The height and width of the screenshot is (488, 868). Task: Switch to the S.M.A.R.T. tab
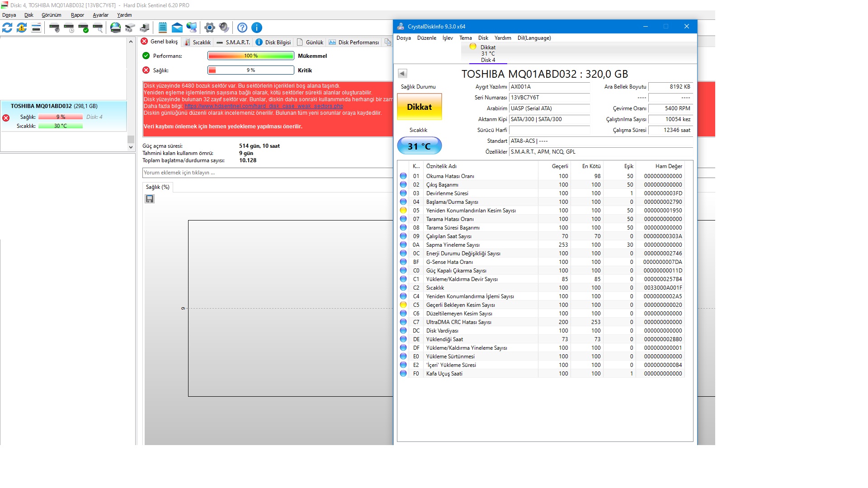click(x=233, y=42)
